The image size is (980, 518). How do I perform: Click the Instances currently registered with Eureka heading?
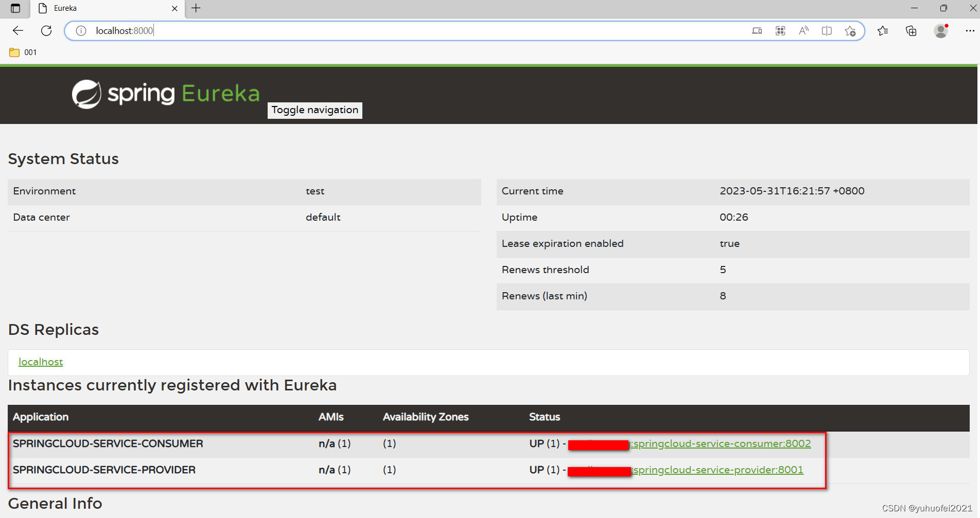[172, 385]
